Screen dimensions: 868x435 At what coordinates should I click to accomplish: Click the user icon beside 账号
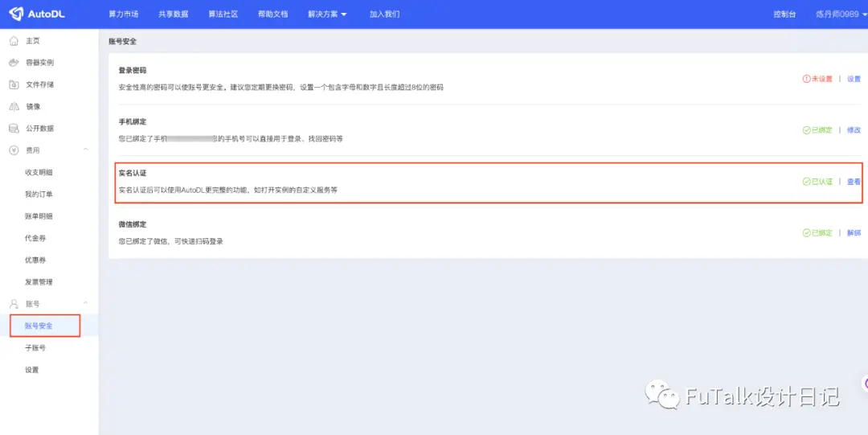tap(14, 304)
